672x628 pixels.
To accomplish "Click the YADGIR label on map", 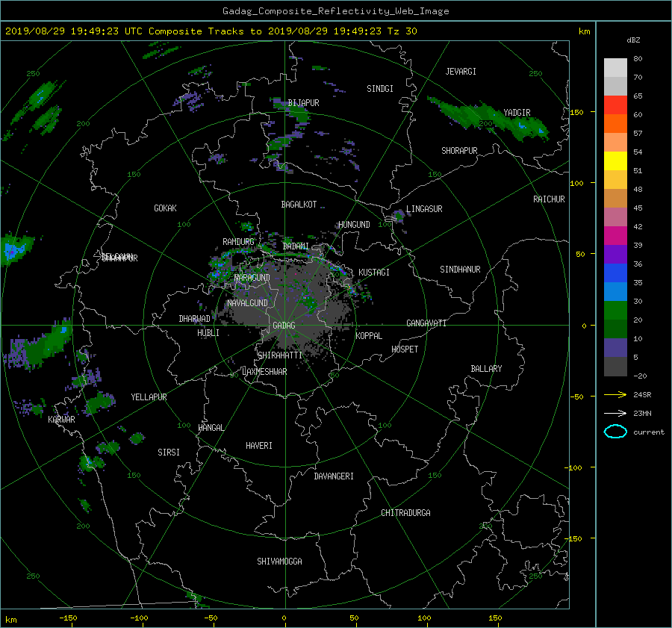I will click(x=517, y=113).
